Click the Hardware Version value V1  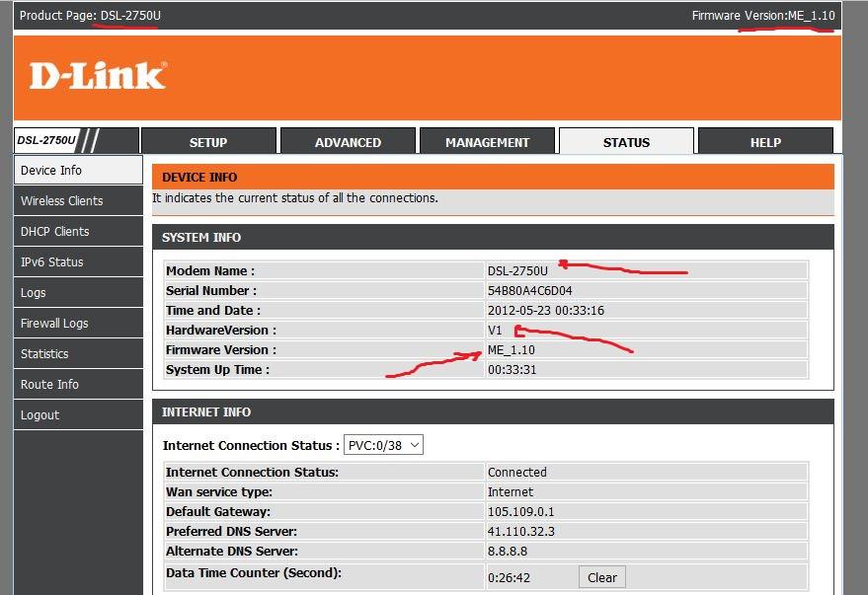coord(495,331)
